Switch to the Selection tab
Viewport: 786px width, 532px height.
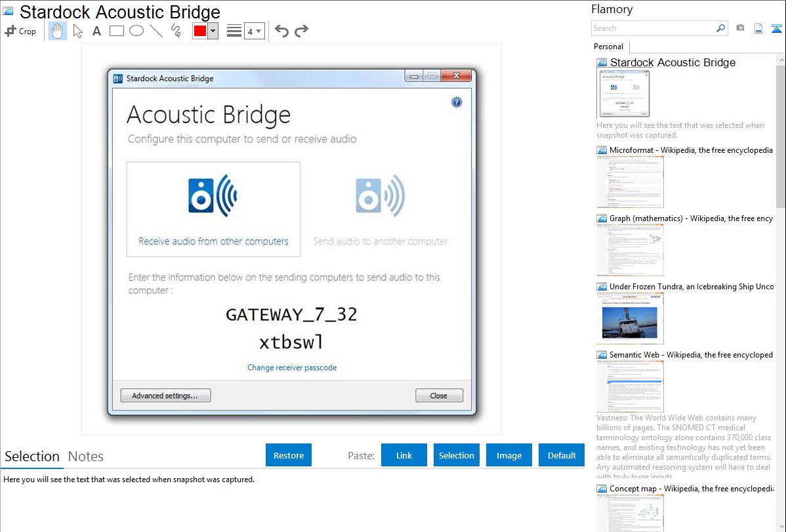click(x=32, y=457)
